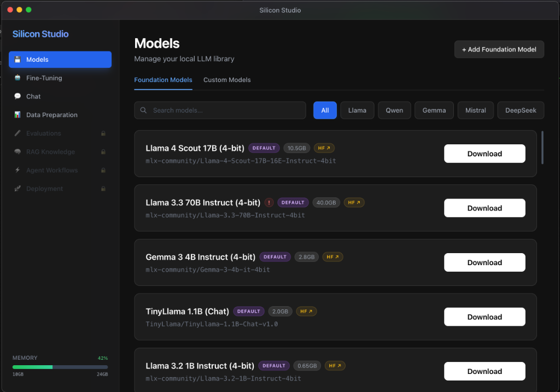Click path mlx-community/Llama-4-Scout-17B-16E-Instruct-4bit
560x392 pixels.
(241, 161)
